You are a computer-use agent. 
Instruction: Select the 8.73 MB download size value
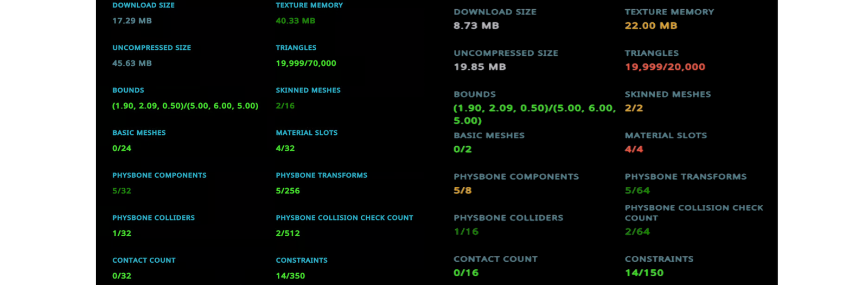[476, 25]
